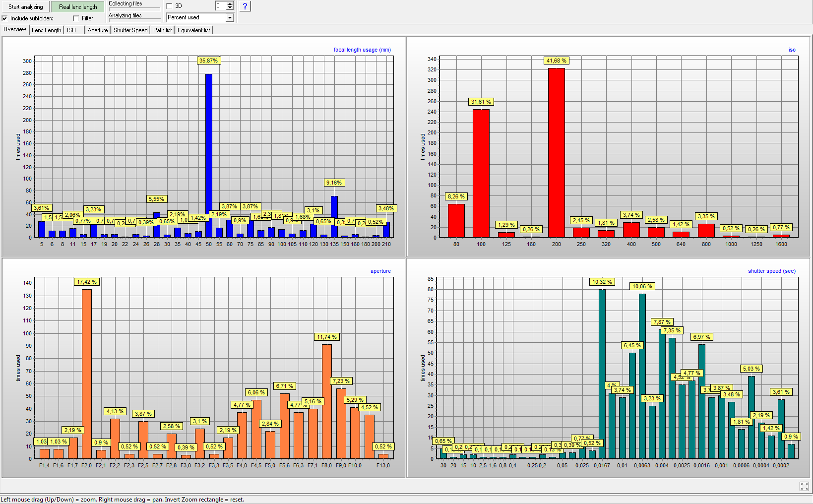The image size is (813, 504).
Task: Select the Shutter Speed tab
Action: [x=130, y=30]
